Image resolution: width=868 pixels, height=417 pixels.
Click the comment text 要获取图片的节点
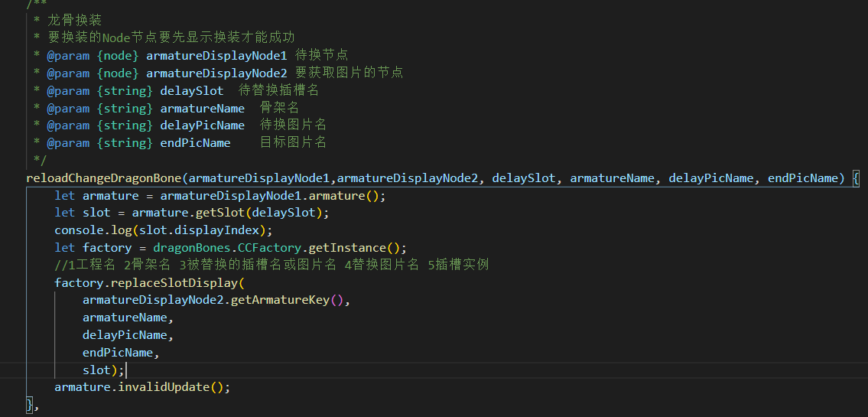click(349, 73)
